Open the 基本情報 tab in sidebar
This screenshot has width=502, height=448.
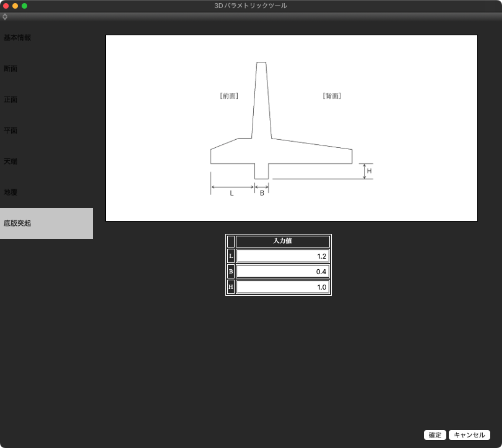pyautogui.click(x=17, y=38)
